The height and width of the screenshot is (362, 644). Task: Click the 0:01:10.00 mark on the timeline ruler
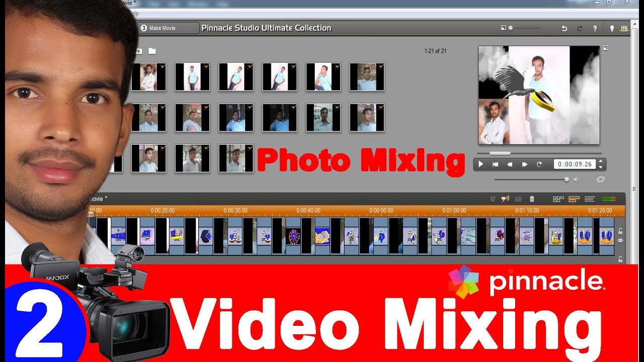click(x=527, y=211)
